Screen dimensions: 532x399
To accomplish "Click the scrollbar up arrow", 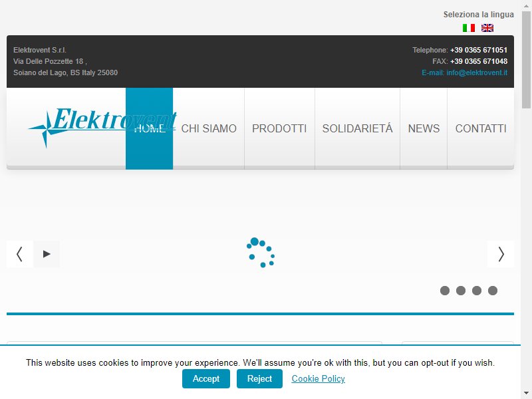I will pos(526,5).
